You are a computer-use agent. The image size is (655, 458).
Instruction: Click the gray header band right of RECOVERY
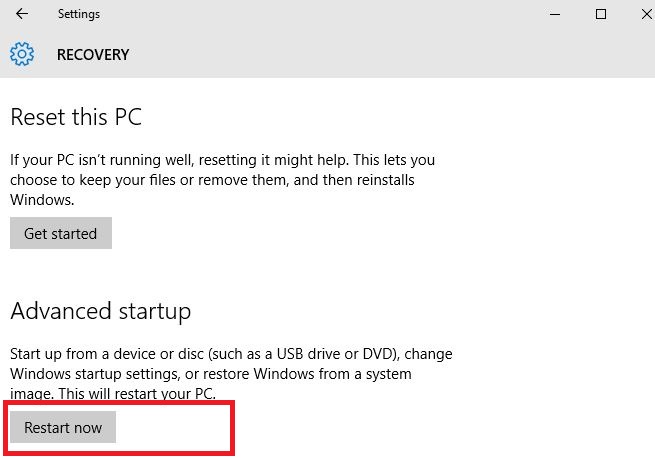click(x=388, y=54)
